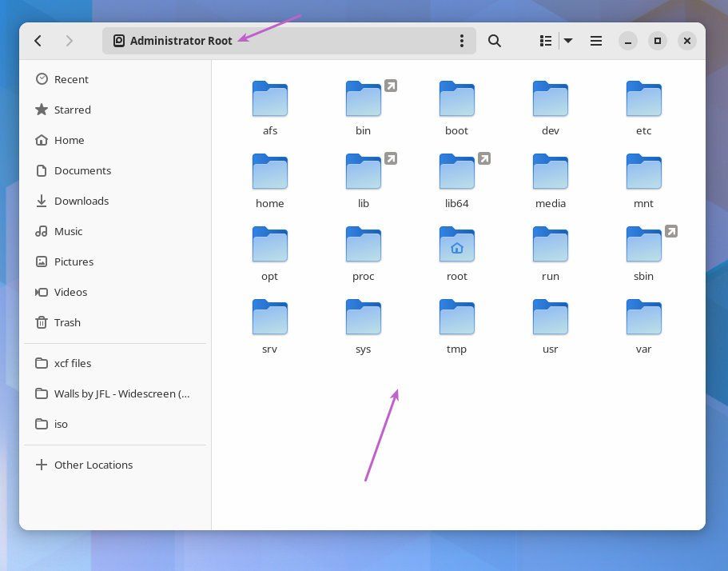728x571 pixels.
Task: Open Other Locations
Action: point(93,465)
